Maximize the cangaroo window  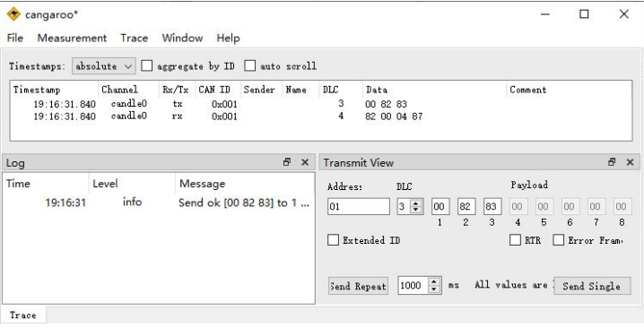[x=584, y=14]
